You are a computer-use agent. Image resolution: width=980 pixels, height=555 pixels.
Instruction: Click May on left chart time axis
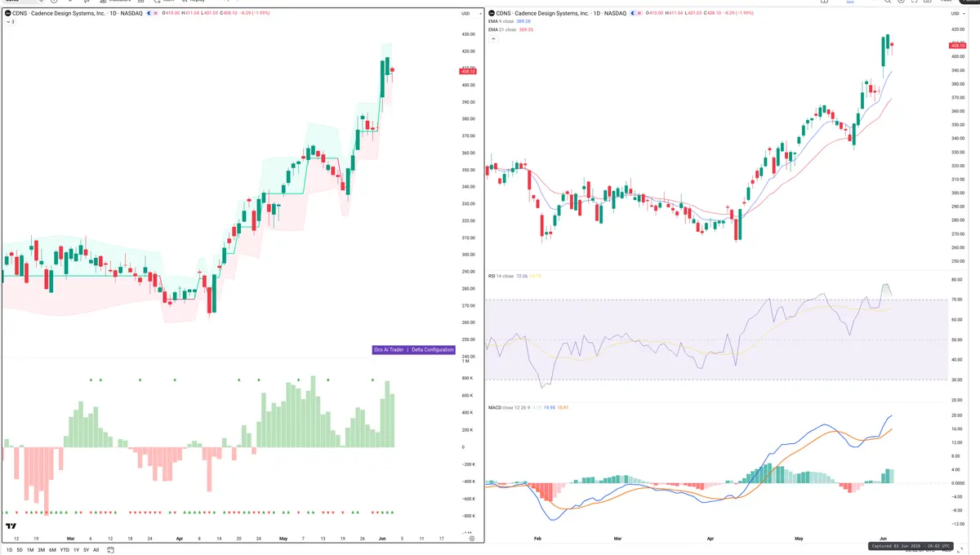pyautogui.click(x=283, y=539)
